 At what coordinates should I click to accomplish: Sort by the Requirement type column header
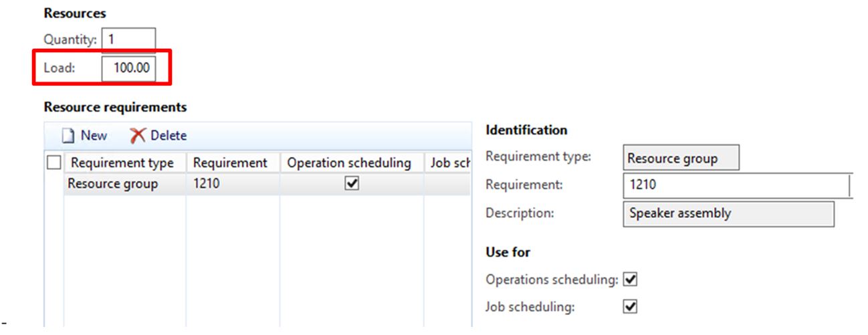point(122,162)
